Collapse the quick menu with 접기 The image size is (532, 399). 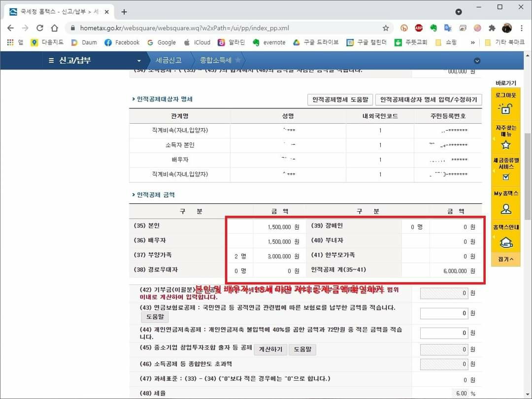(505, 259)
